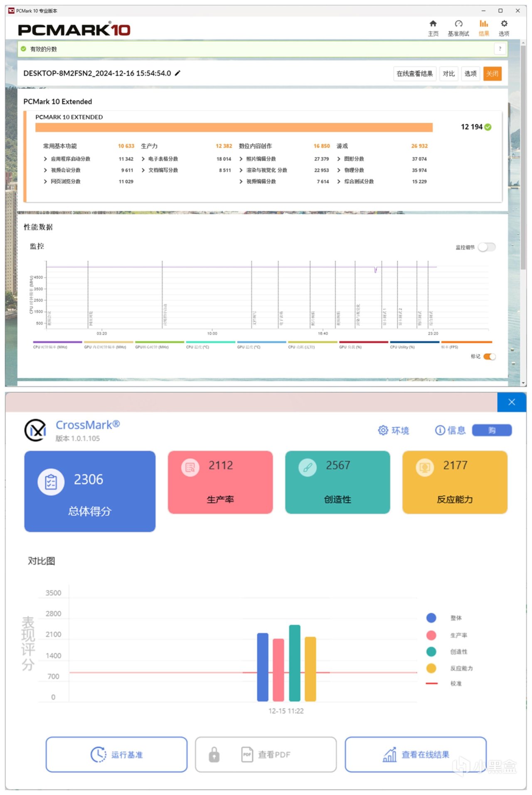This screenshot has height=795, width=532.
Task: Click the 选项 button beside 对比
Action: pyautogui.click(x=470, y=74)
